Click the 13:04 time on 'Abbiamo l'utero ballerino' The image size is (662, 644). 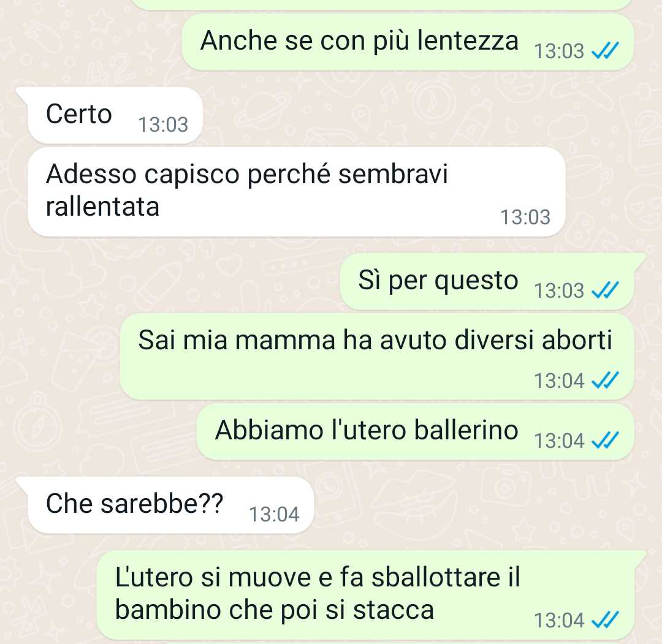(559, 441)
